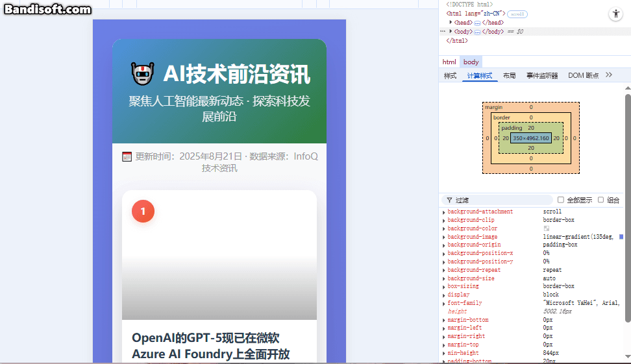
Task: Expand the margin-bottom property
Action: pos(444,321)
